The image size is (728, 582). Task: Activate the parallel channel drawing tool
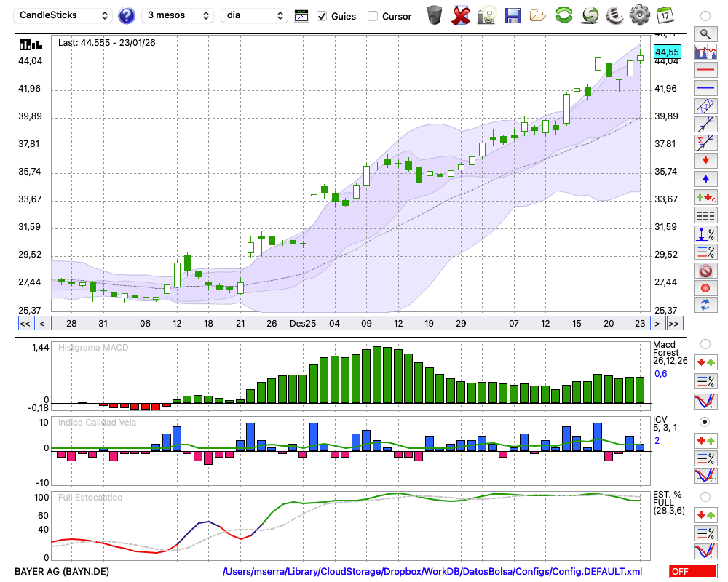pyautogui.click(x=705, y=106)
